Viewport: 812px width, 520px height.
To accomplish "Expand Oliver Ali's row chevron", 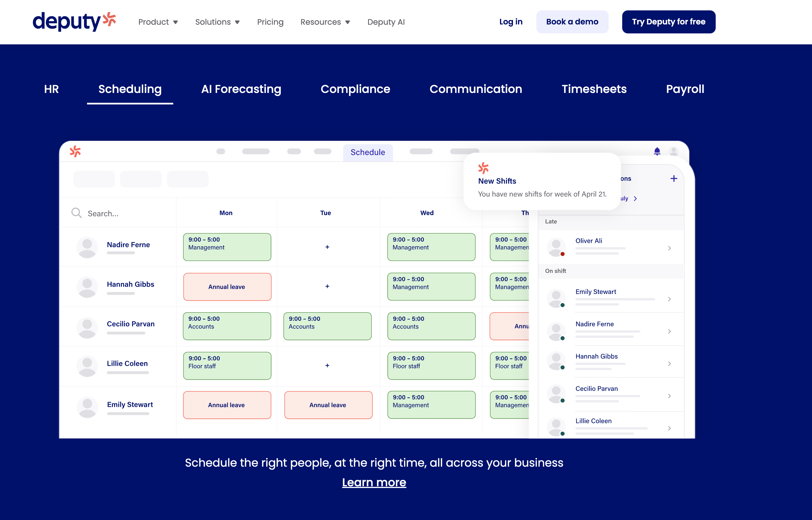I will pos(669,248).
